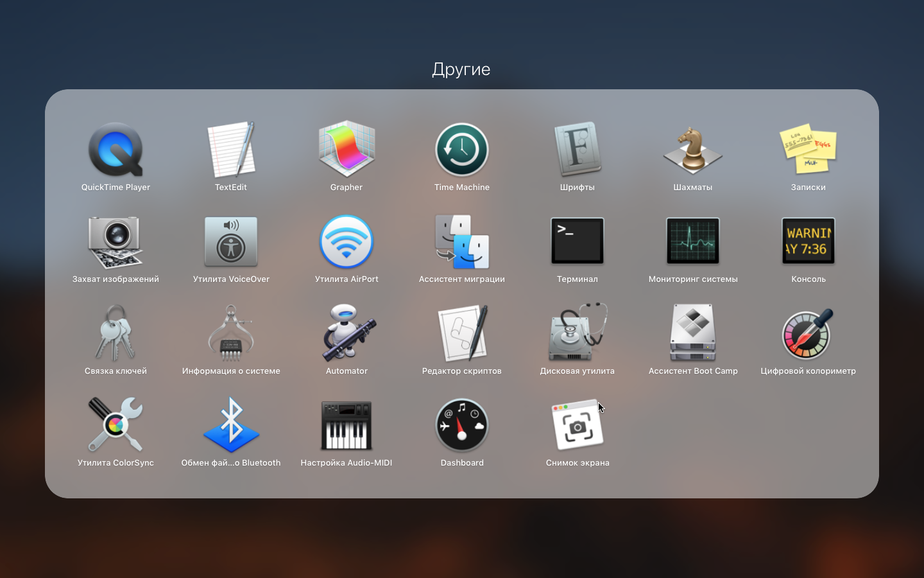Launch the Dashboard gauge icon

tap(462, 425)
